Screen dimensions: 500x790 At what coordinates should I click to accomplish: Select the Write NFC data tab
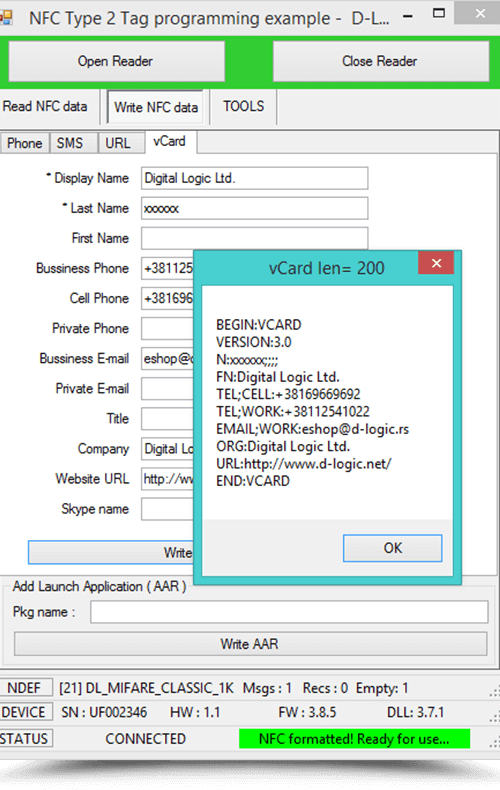tap(155, 107)
